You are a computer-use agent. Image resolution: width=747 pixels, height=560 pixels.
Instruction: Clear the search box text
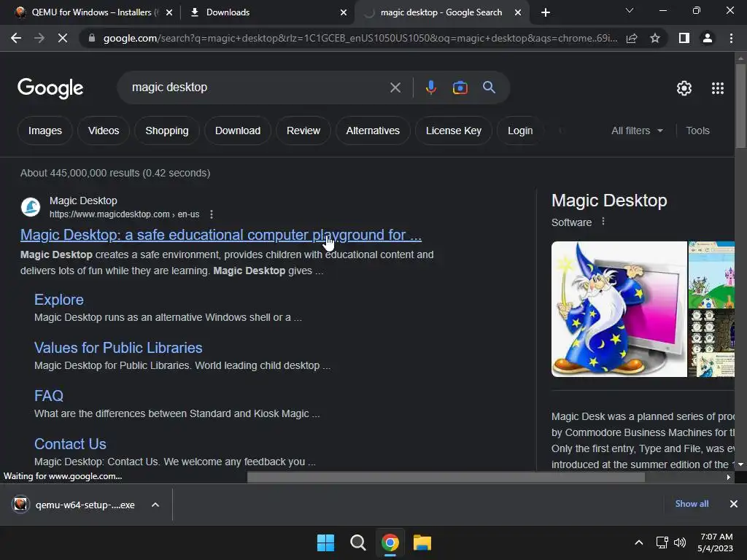pyautogui.click(x=395, y=87)
